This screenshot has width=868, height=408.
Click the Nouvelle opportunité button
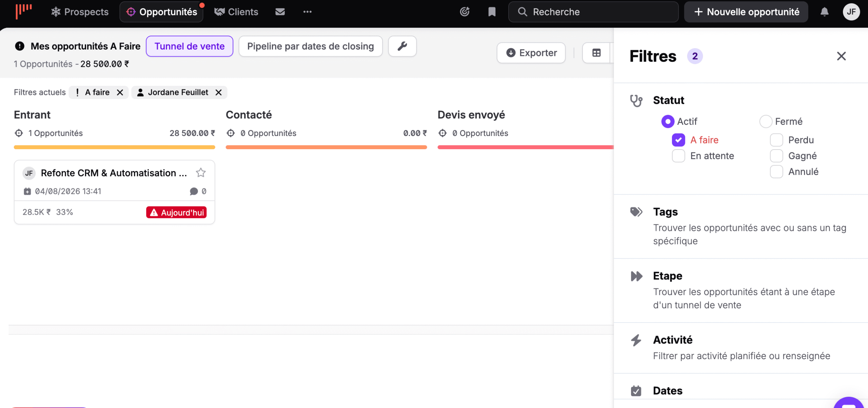746,12
